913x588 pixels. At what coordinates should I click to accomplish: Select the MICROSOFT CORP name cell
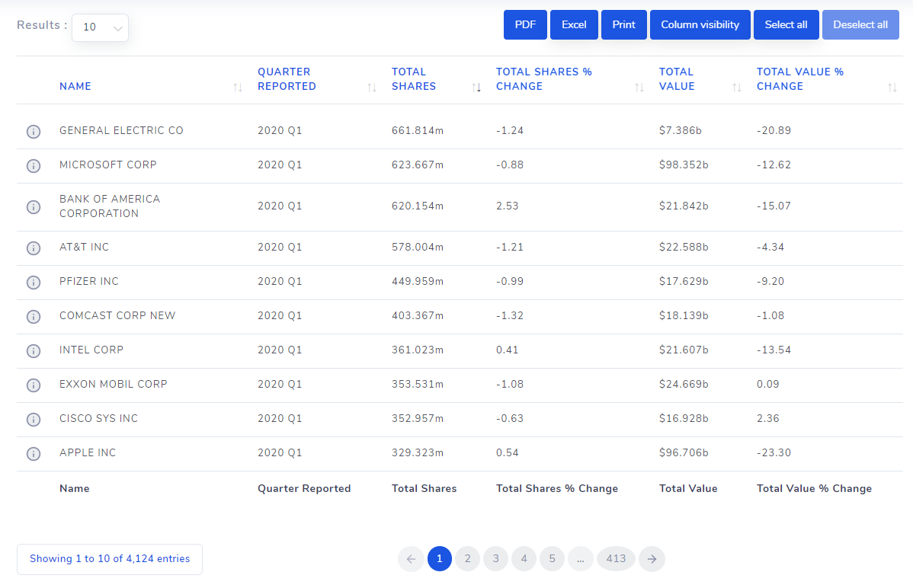click(107, 165)
